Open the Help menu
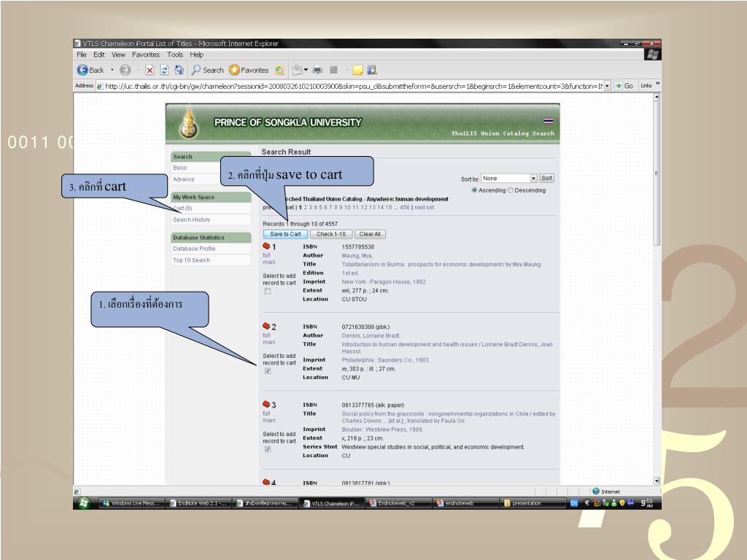The width and height of the screenshot is (747, 560). pos(196,55)
